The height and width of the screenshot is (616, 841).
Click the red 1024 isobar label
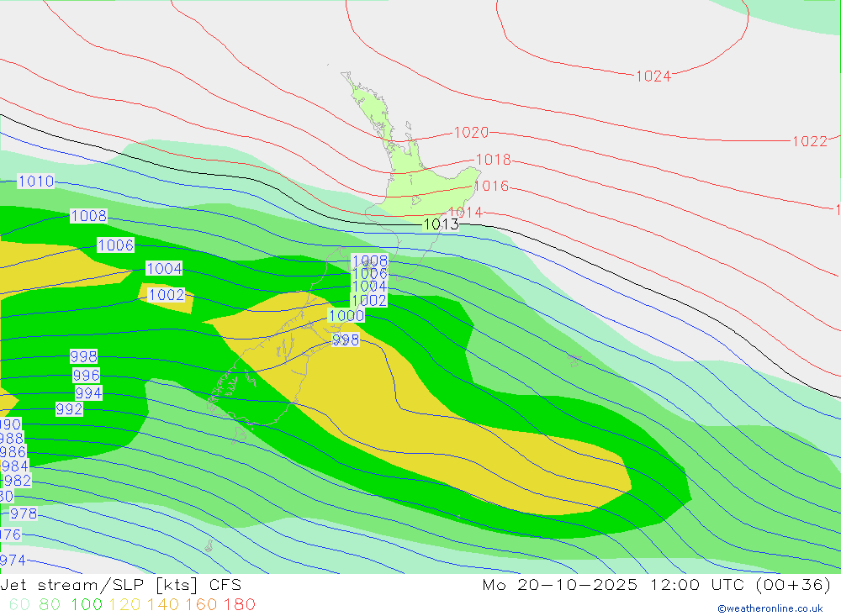[653, 76]
